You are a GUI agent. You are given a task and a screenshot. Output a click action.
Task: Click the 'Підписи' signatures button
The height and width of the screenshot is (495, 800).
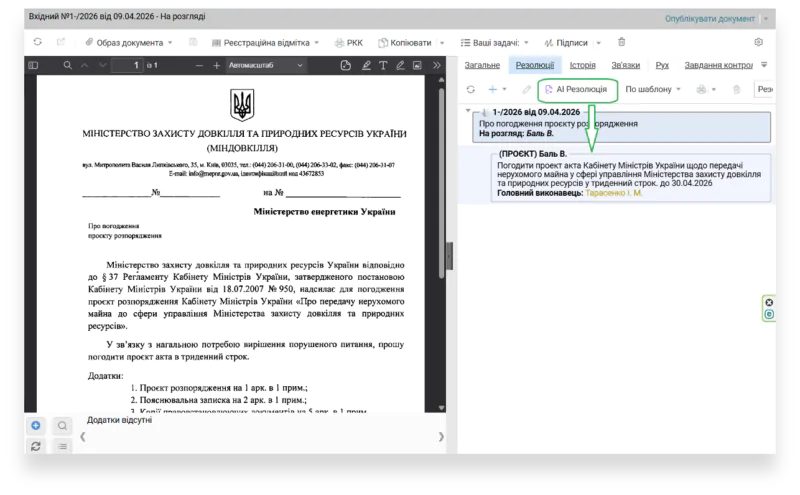point(566,43)
